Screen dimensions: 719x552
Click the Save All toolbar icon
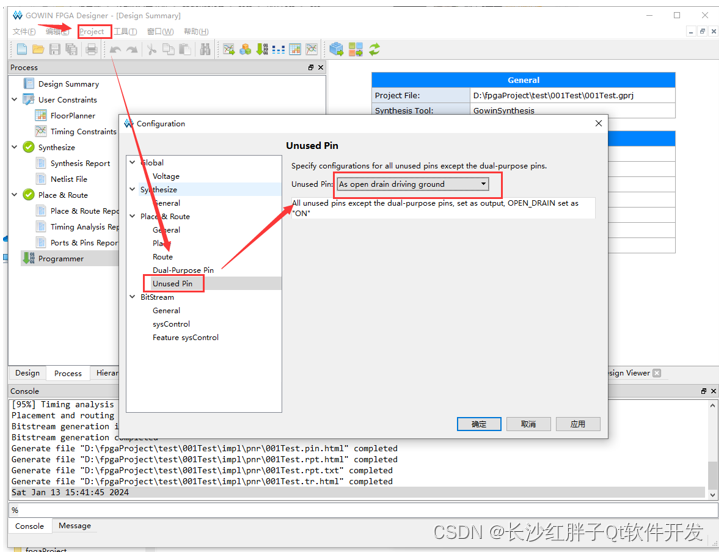point(72,49)
